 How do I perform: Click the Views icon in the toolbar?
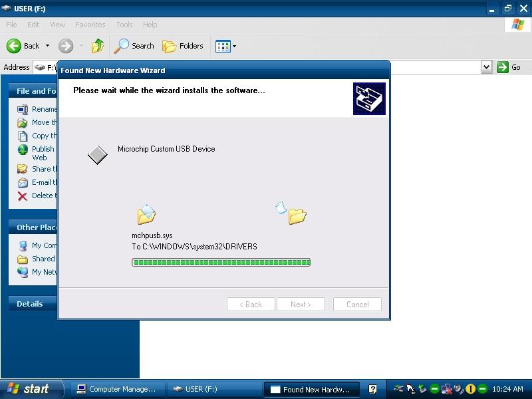(x=223, y=46)
